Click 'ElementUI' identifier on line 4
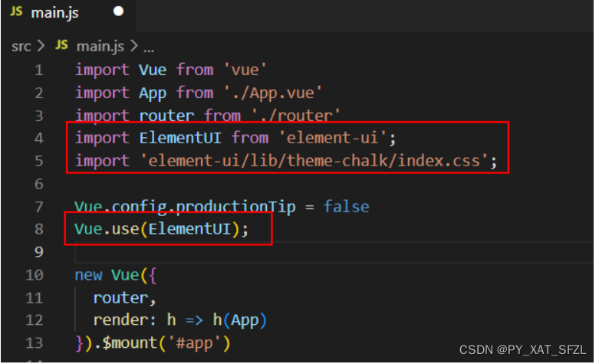The height and width of the screenshot is (364, 599). tap(180, 138)
